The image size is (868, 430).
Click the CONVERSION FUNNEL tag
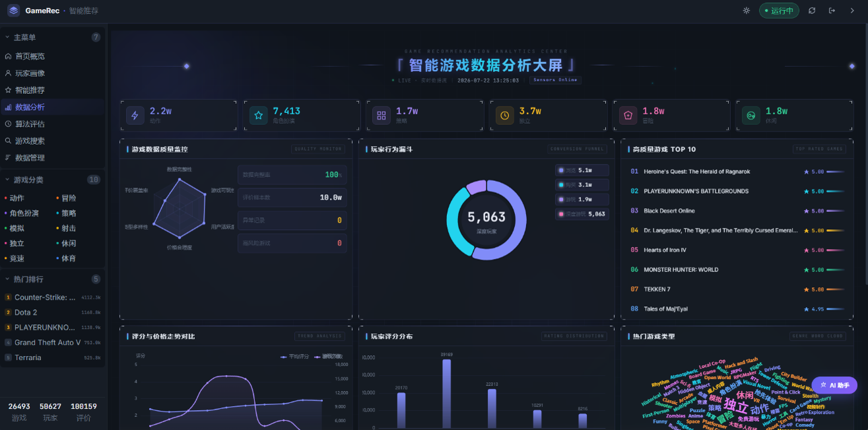pyautogui.click(x=577, y=149)
